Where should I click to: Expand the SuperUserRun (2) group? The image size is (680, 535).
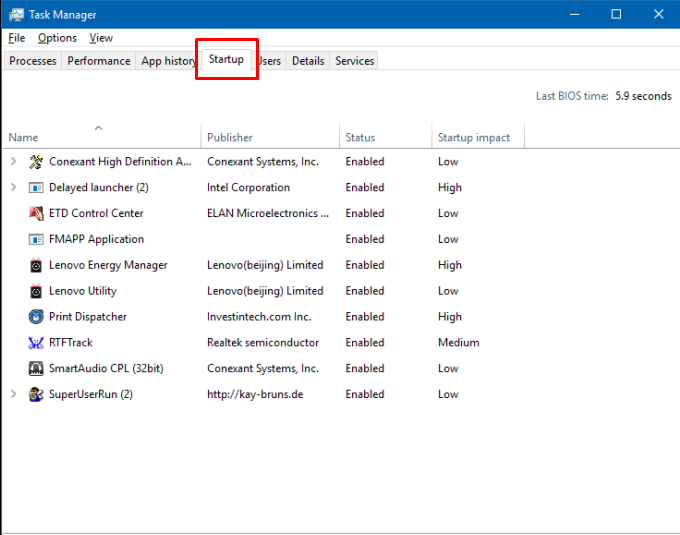[13, 394]
